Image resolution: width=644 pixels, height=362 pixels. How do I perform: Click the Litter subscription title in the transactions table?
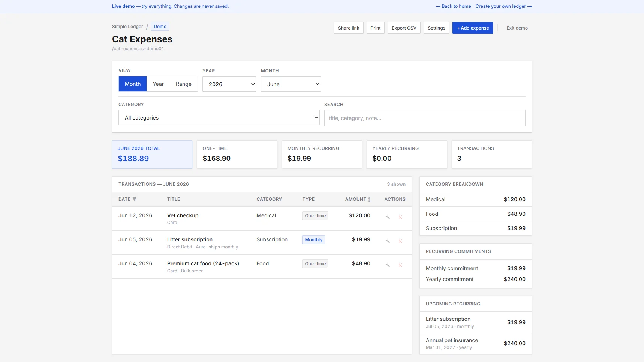190,239
